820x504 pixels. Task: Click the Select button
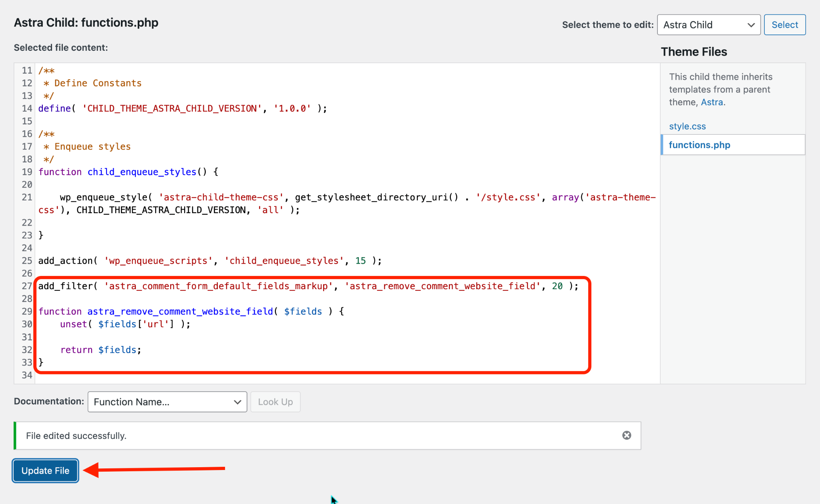[784, 25]
